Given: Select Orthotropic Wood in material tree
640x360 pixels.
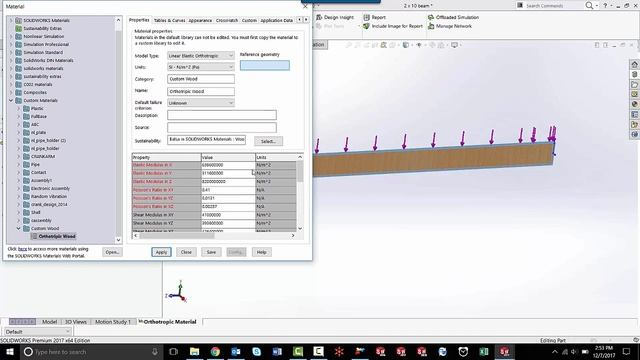Looking at the screenshot, I should pos(57,236).
